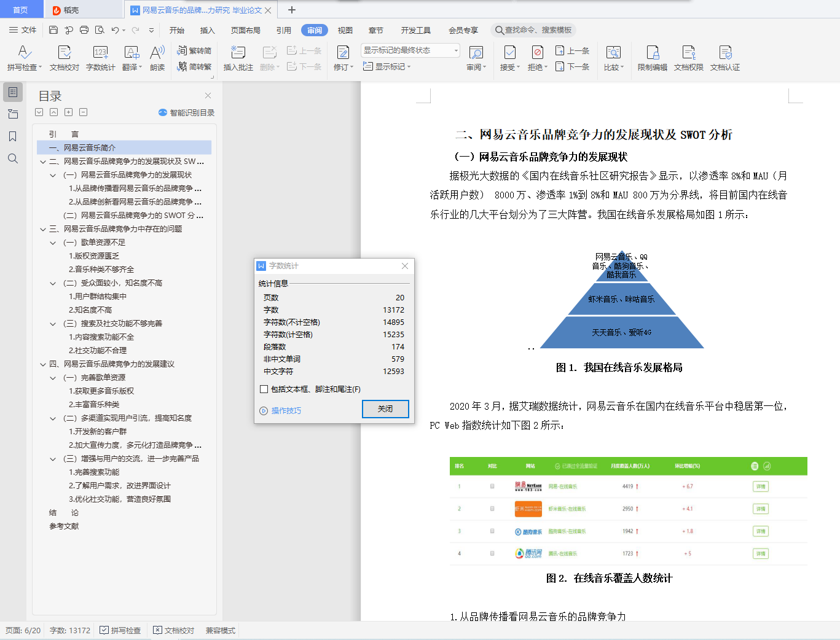Click 智能识别目录 in the outline panel
840x640 pixels.
[187, 112]
